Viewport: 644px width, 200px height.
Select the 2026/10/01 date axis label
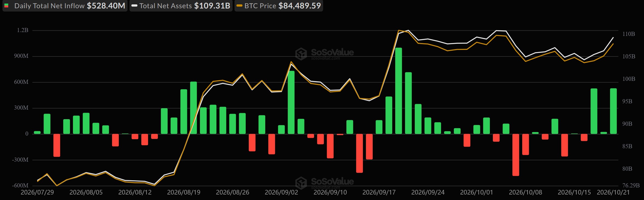pos(477,192)
